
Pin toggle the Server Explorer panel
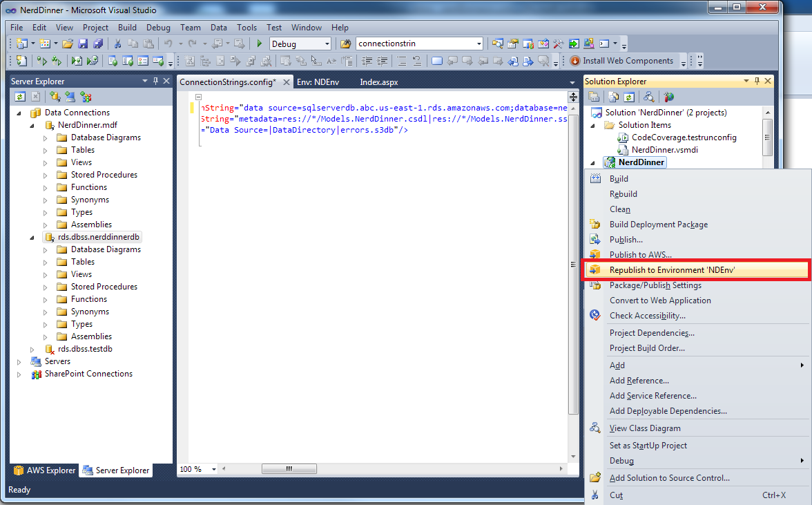(x=155, y=82)
